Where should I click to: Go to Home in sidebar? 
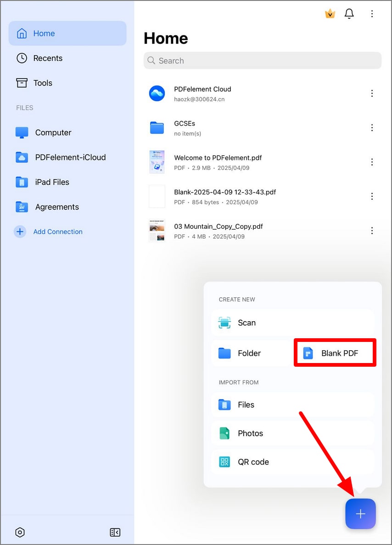[67, 34]
